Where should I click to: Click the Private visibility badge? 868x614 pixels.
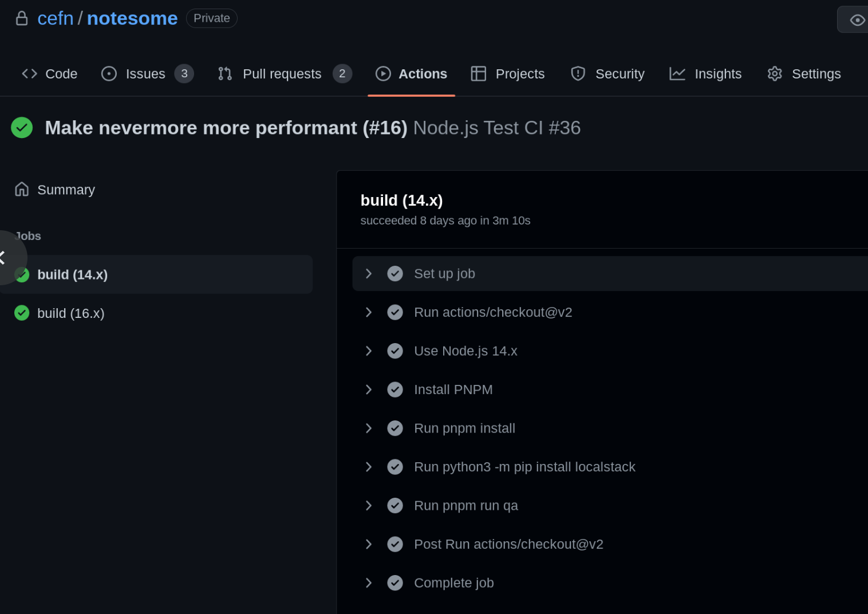211,18
